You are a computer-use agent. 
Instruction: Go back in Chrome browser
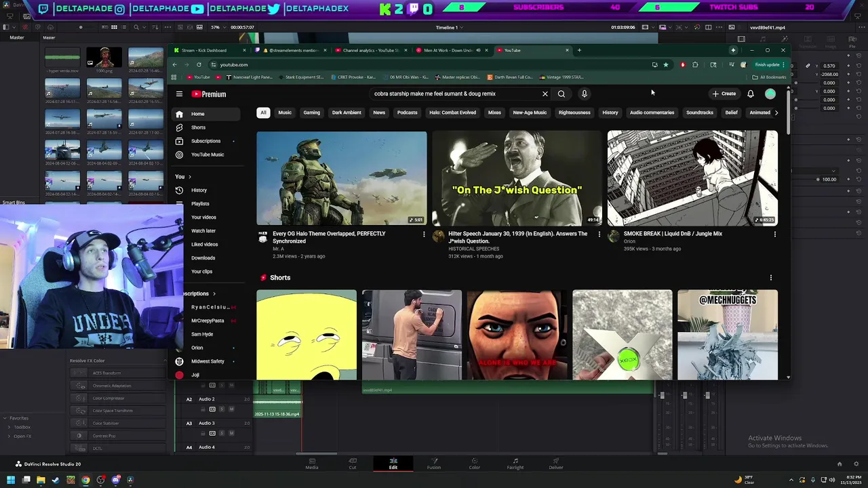pyautogui.click(x=174, y=64)
